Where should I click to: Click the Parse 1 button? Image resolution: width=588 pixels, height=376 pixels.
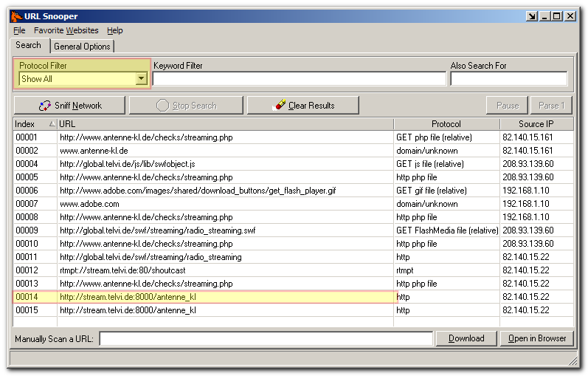[552, 106]
